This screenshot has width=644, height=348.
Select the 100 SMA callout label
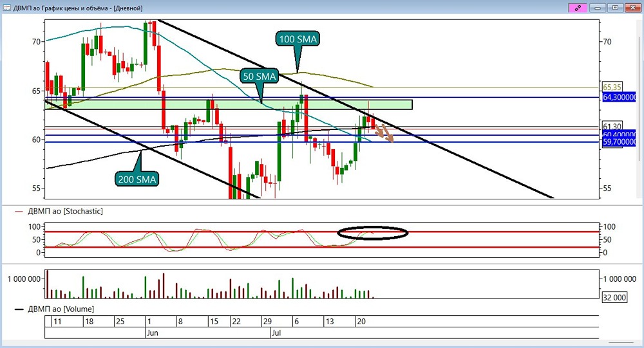(298, 39)
